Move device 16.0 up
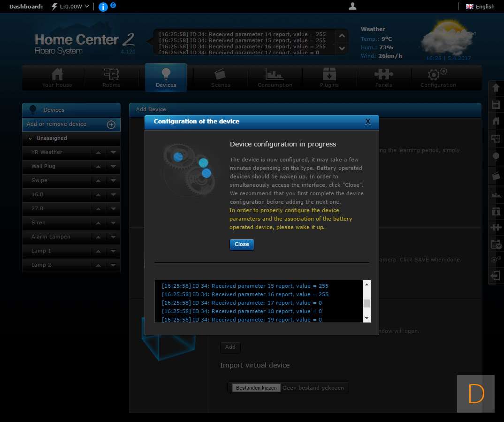Screen dimensions: 504x422 coord(99,195)
